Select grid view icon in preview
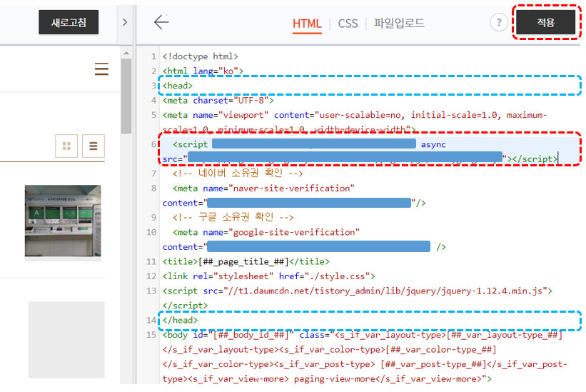 (66, 146)
